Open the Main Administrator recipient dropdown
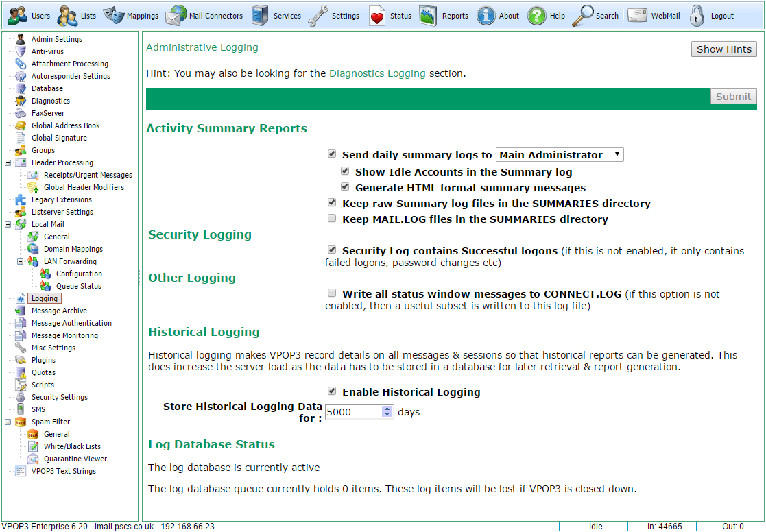 pyautogui.click(x=560, y=155)
